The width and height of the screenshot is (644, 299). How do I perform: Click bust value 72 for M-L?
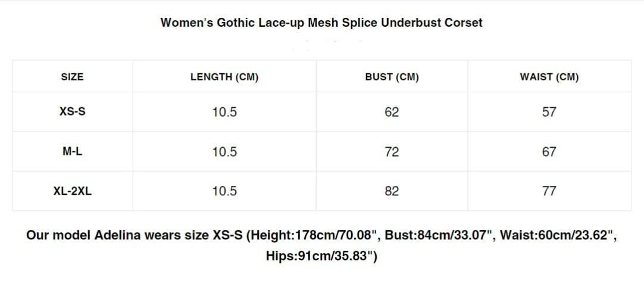click(x=392, y=152)
